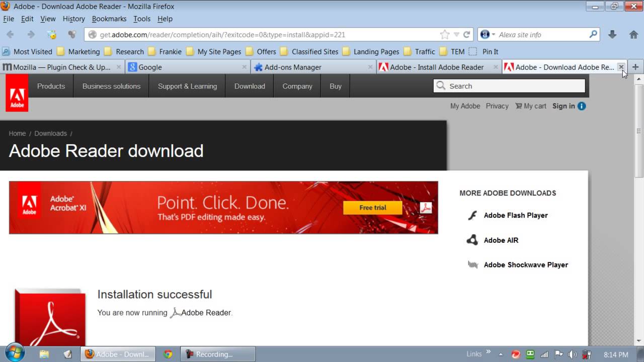Open the Bookmarks menu

109,19
